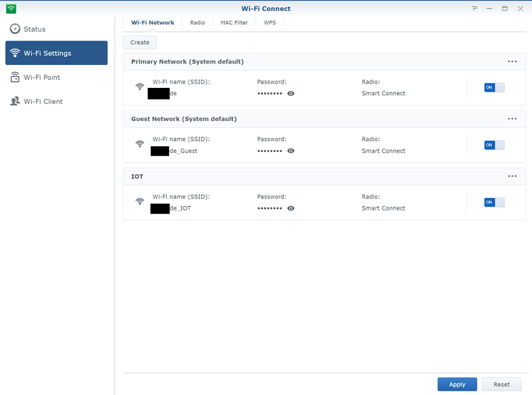Switch off the IOT network toggle

[494, 202]
